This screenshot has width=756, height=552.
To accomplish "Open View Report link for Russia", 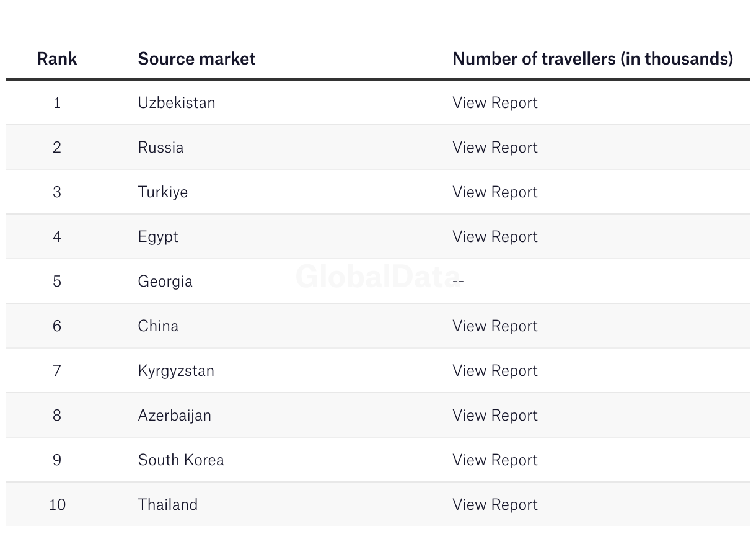I will (x=494, y=148).
